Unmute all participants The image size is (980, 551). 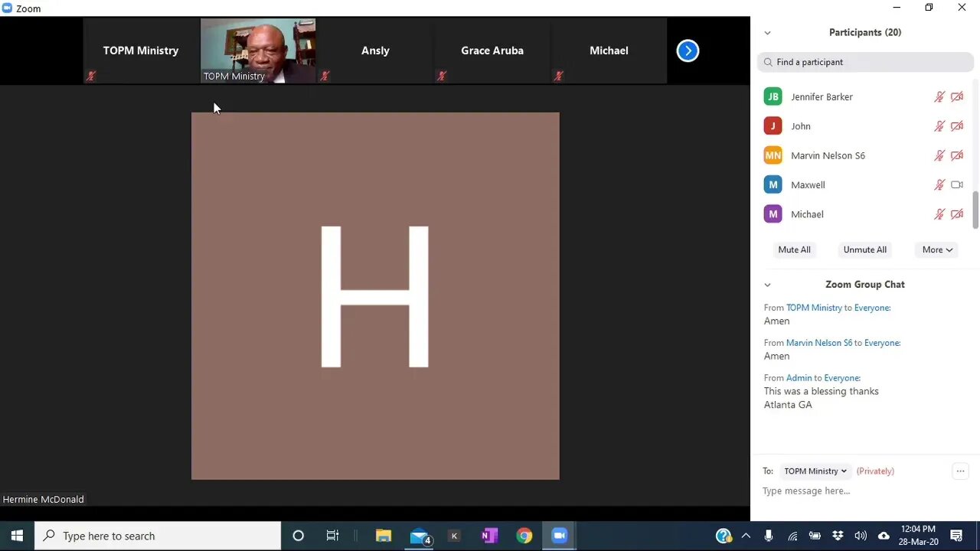click(x=865, y=249)
